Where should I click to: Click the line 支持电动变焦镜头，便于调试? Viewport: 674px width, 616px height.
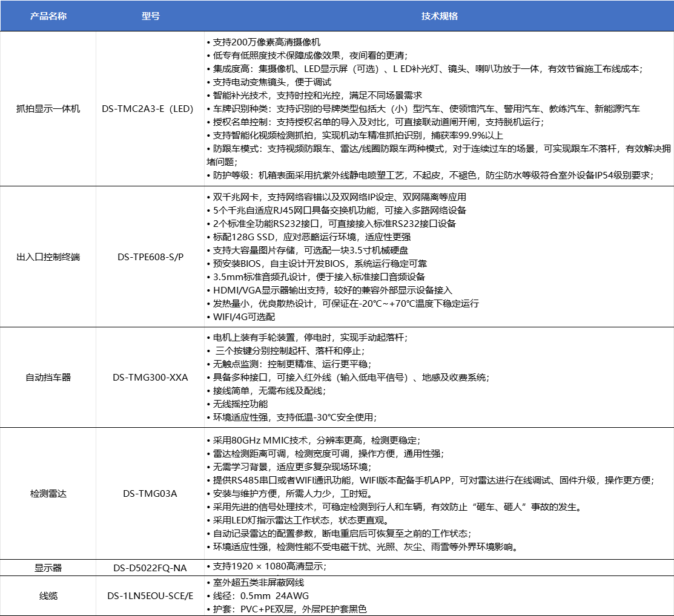[x=269, y=82]
